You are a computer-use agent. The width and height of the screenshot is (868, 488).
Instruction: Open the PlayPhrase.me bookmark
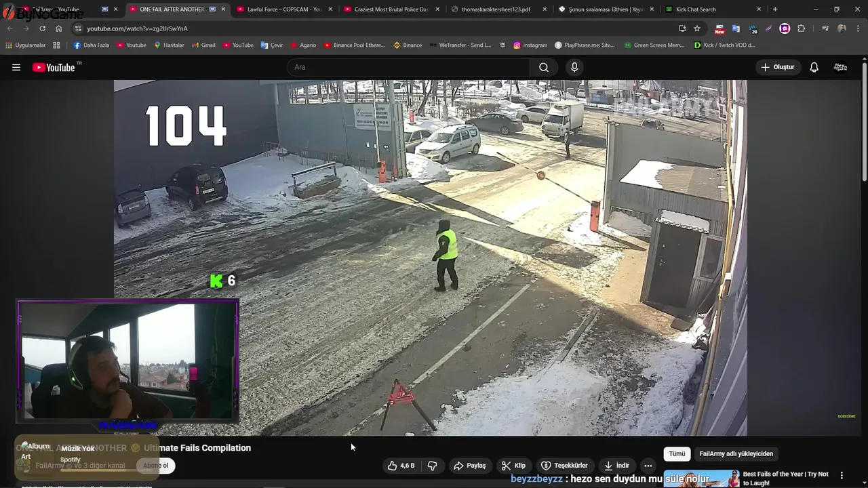pos(585,45)
